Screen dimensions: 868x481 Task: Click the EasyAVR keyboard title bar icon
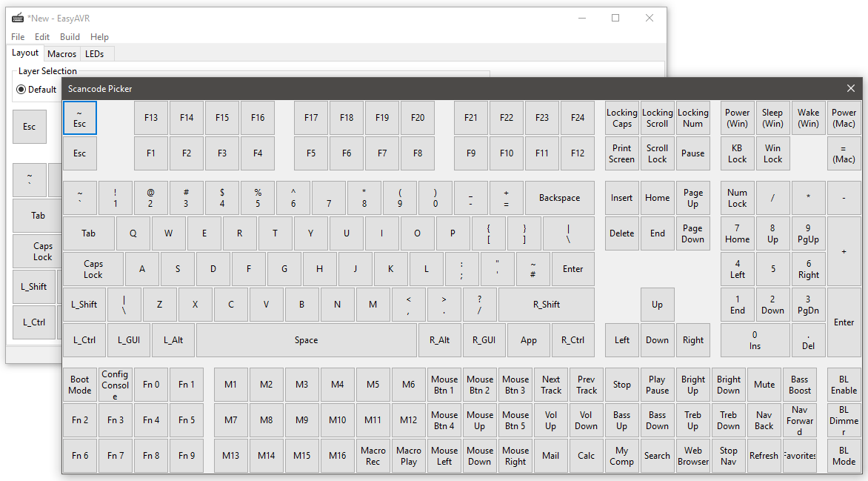click(18, 18)
